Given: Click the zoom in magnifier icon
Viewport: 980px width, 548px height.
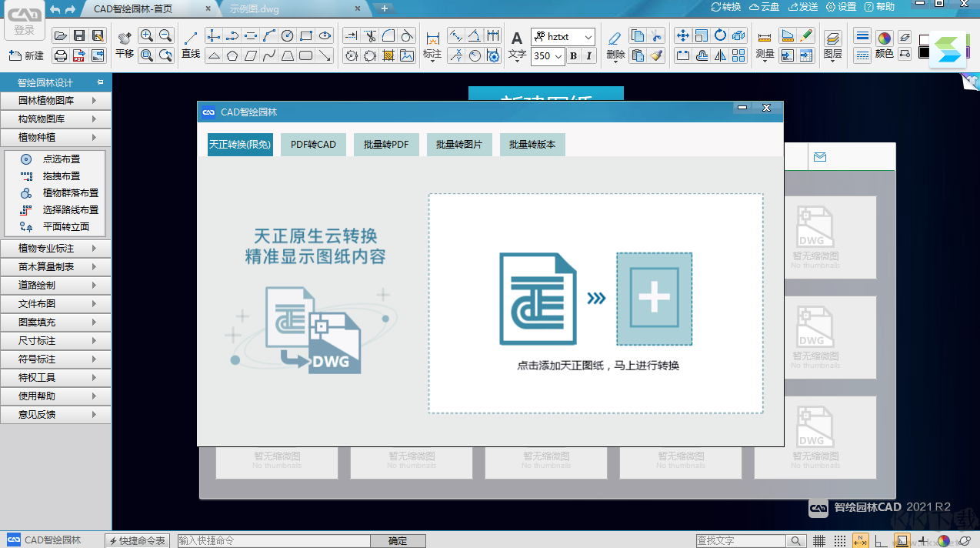Looking at the screenshot, I should (146, 36).
